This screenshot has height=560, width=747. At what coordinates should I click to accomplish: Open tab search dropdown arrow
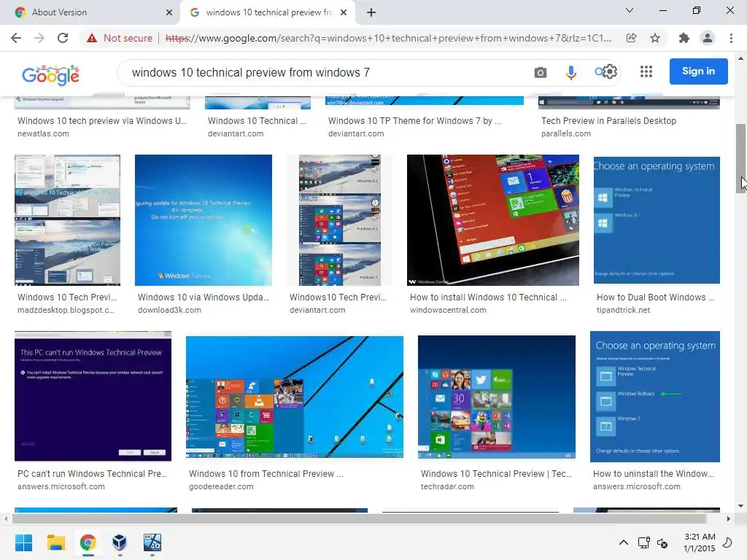tap(630, 10)
